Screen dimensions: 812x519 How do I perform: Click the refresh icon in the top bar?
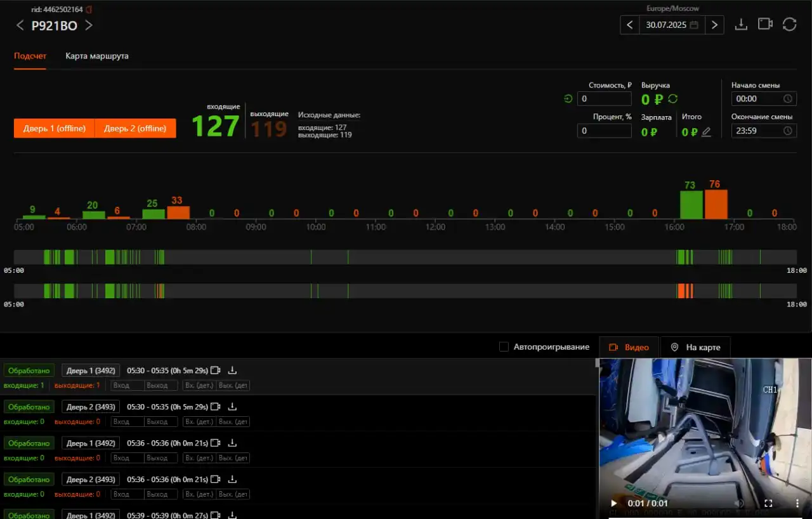pyautogui.click(x=789, y=24)
